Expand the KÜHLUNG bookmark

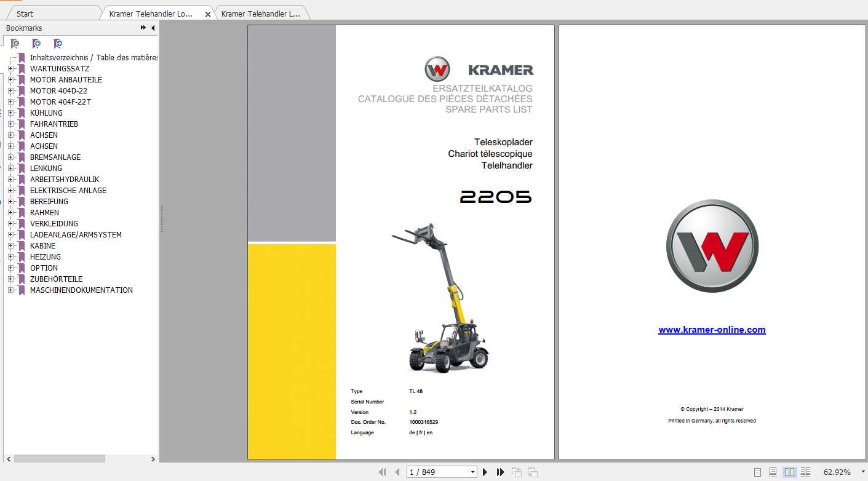[x=10, y=113]
